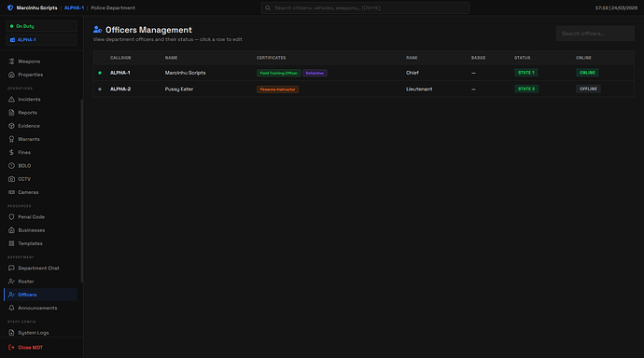This screenshot has width=644, height=358.
Task: Click the Close MDT exit icon
Action: click(x=11, y=348)
